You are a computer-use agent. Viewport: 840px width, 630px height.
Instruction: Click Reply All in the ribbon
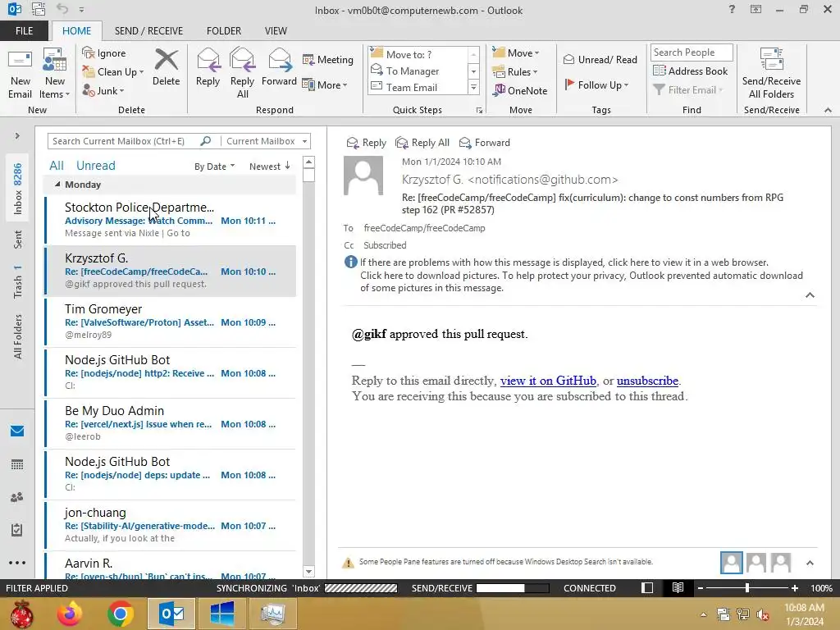pos(242,73)
